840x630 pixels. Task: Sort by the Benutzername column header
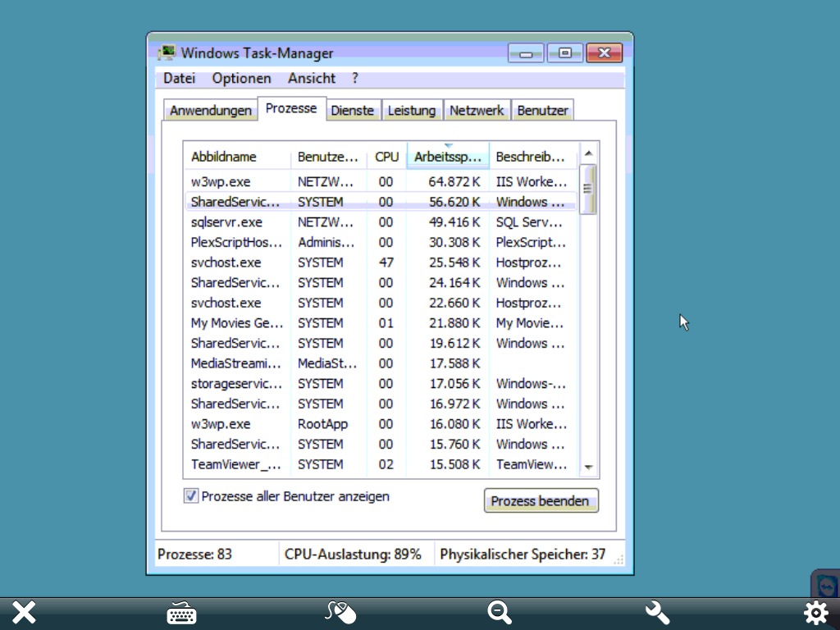[328, 157]
